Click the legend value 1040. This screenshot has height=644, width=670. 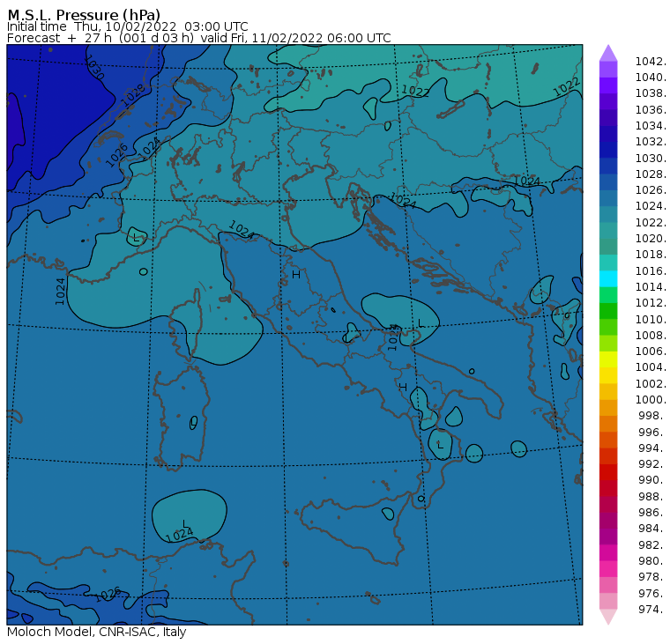[x=651, y=78]
